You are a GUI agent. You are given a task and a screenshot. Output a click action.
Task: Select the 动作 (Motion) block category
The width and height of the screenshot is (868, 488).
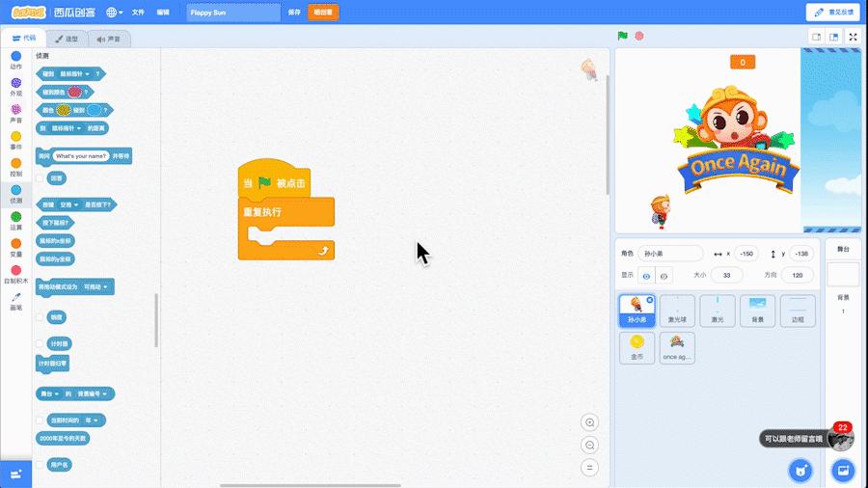[16, 61]
